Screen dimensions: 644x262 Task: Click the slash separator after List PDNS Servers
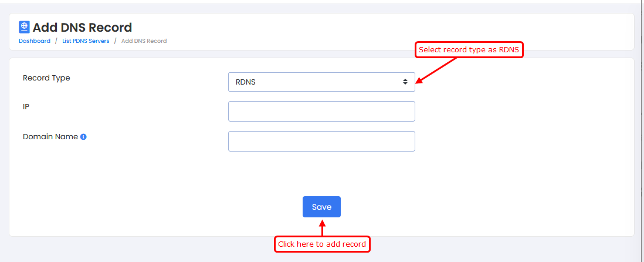(x=116, y=41)
